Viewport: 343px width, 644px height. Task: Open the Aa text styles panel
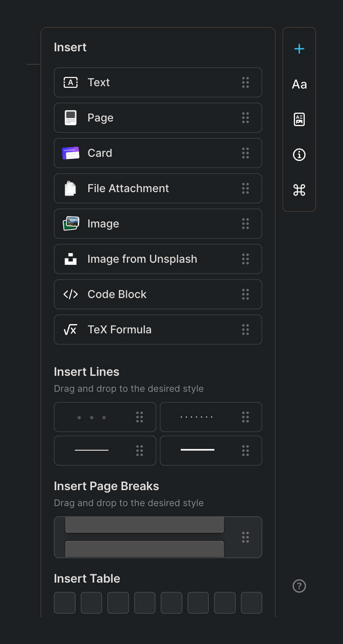[x=299, y=84]
